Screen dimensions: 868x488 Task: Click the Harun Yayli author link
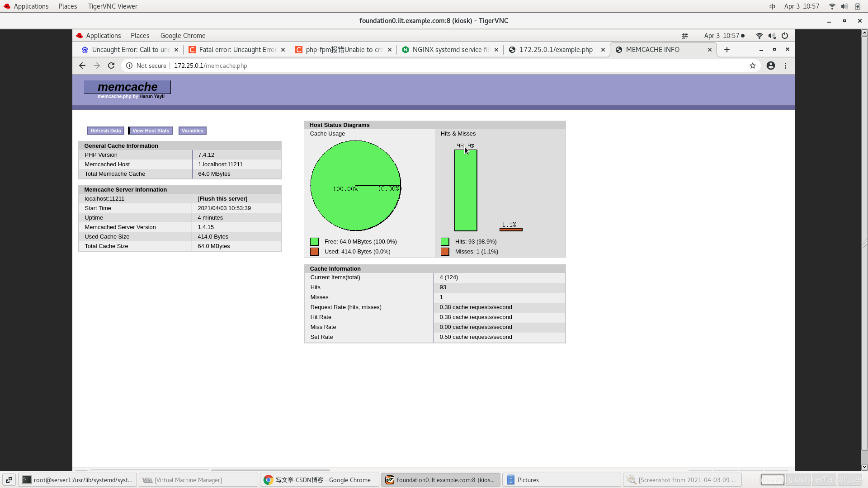152,97
